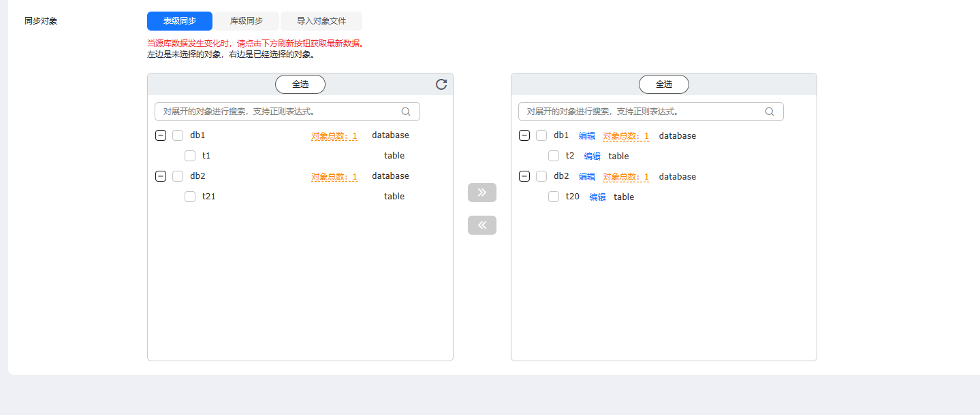The width and height of the screenshot is (980, 415).
Task: Check the t1 table checkbox
Action: 190,156
